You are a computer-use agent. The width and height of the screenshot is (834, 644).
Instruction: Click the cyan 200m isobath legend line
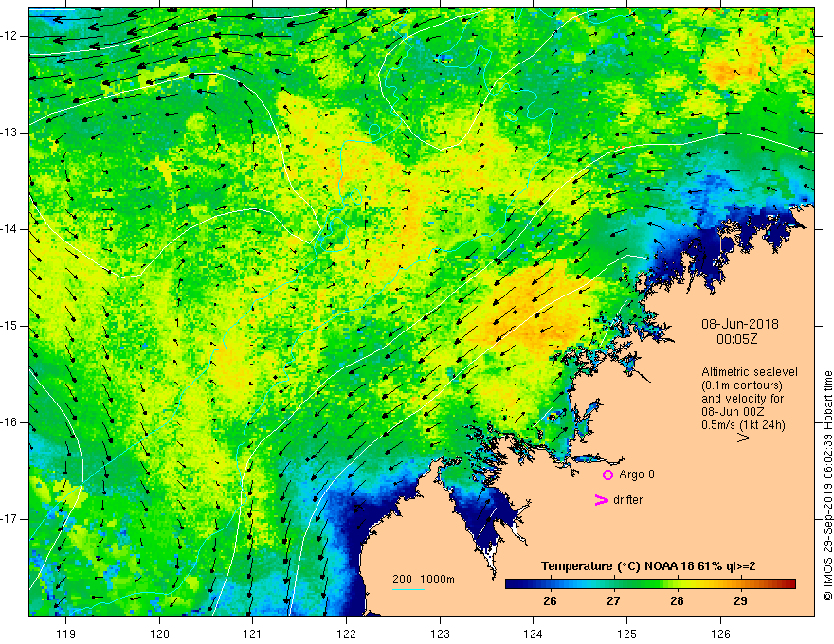pos(408,589)
